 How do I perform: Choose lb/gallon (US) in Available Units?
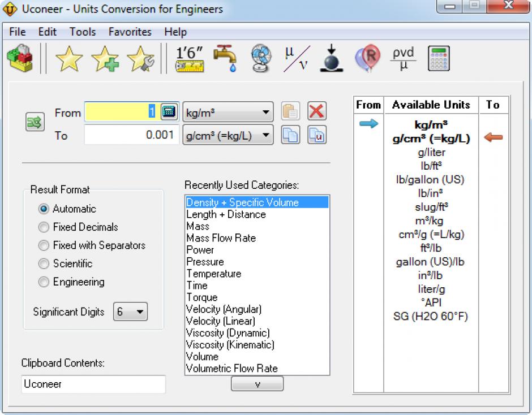(x=430, y=179)
